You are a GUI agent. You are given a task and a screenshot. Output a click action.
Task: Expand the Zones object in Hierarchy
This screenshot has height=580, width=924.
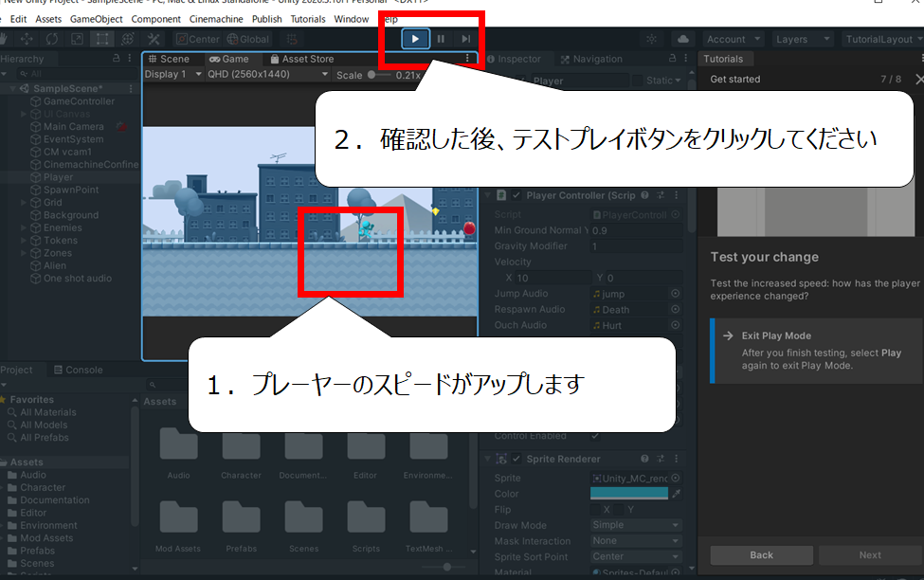24,253
